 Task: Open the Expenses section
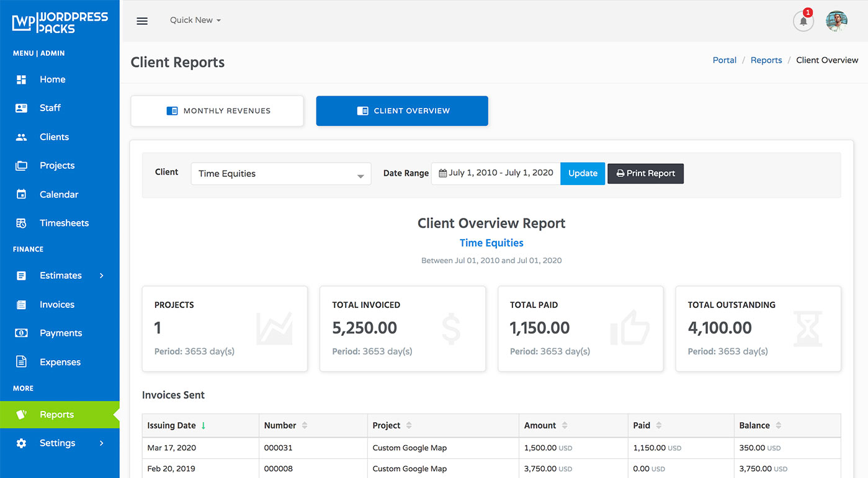point(60,361)
